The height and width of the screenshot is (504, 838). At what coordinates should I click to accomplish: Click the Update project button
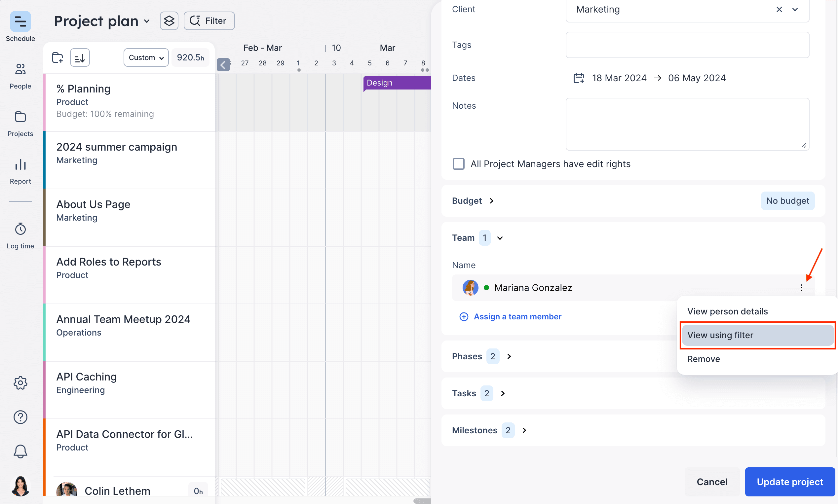790,482
